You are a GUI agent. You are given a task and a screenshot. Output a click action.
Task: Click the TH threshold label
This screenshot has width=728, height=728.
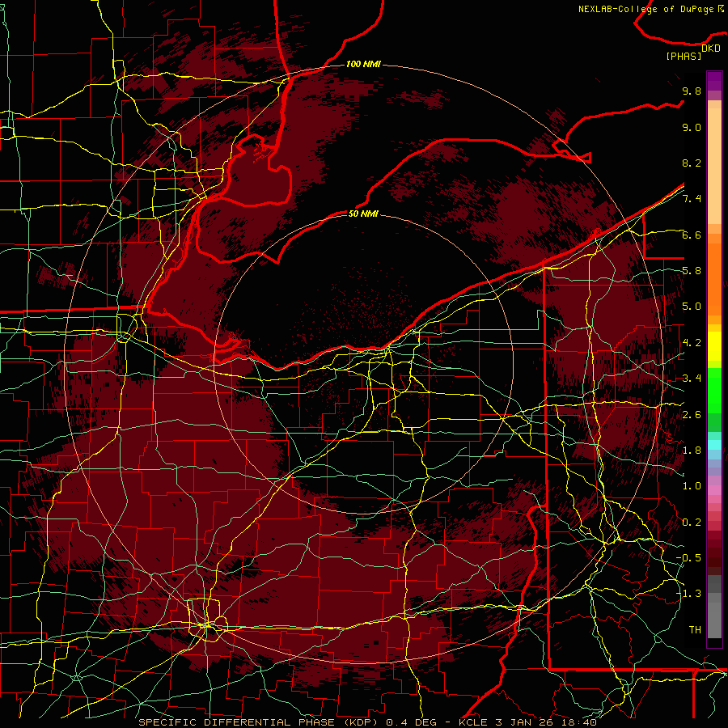point(695,630)
